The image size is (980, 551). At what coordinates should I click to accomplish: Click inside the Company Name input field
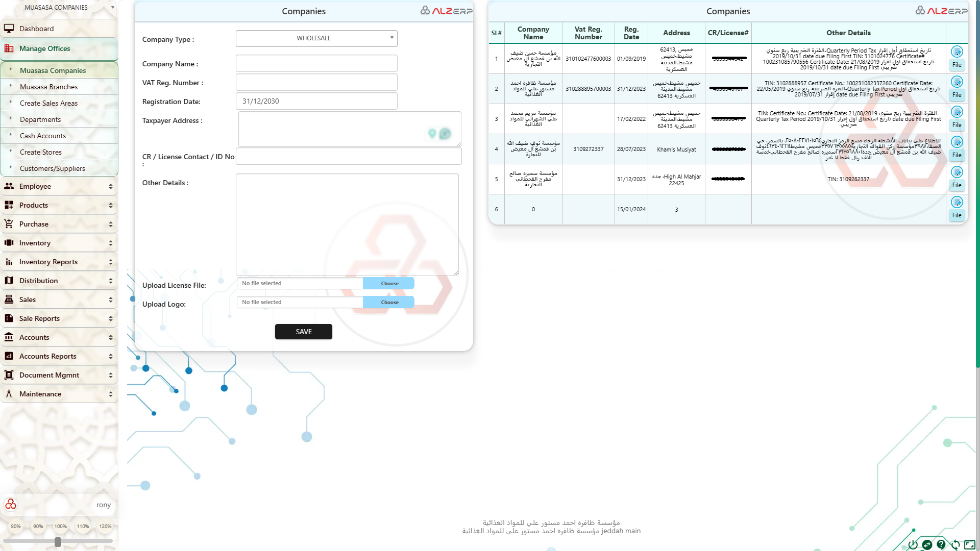(x=316, y=63)
